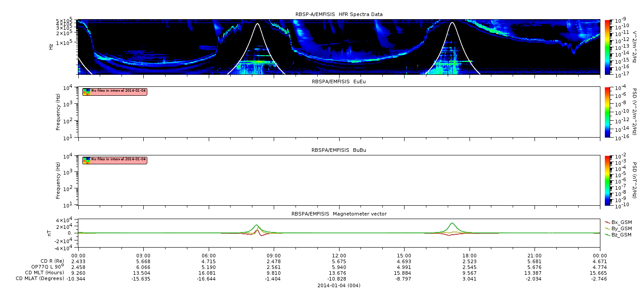Click the red Bx_GSM legend line marker

tap(608, 222)
